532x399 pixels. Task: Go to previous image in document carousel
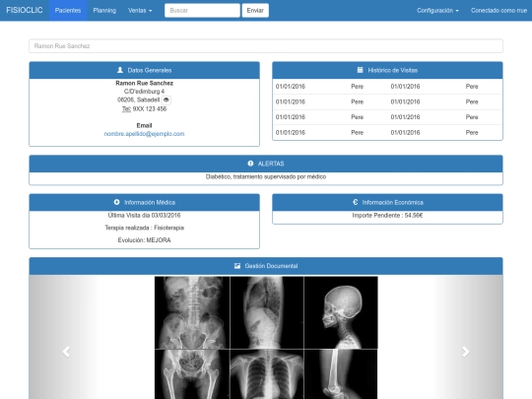(x=66, y=352)
